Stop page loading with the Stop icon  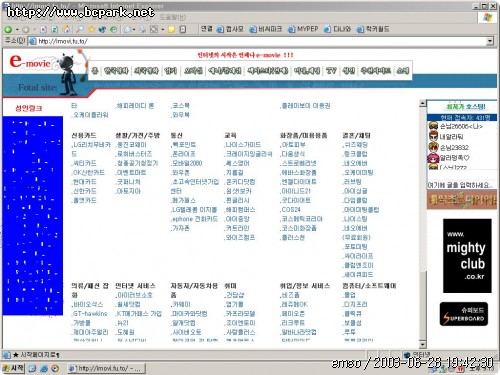(x=43, y=29)
